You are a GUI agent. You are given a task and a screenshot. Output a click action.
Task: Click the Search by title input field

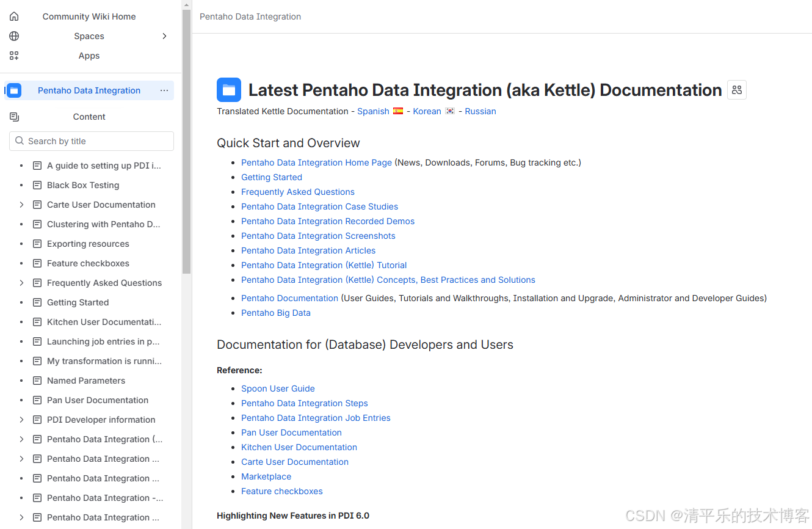coord(92,141)
